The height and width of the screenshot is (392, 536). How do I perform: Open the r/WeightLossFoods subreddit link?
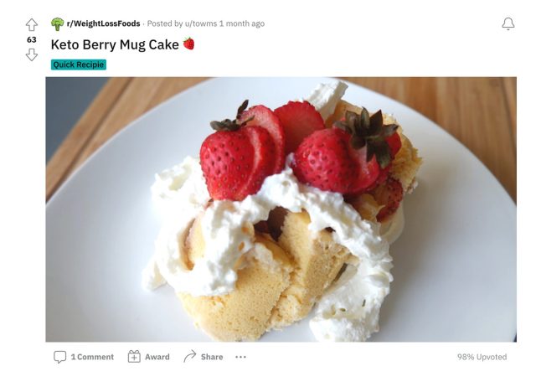(x=103, y=23)
